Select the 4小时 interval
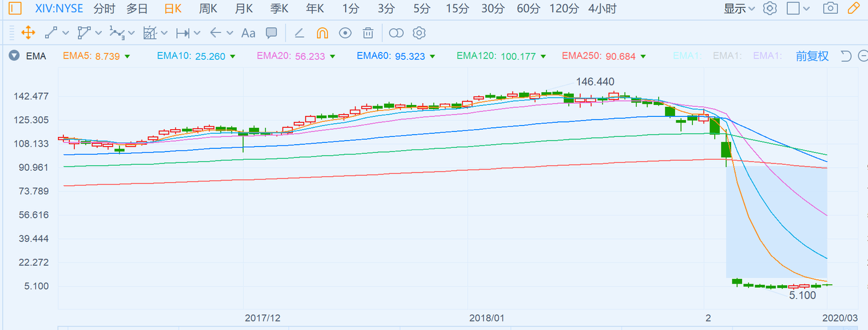Image resolution: width=868 pixels, height=330 pixels. click(602, 8)
